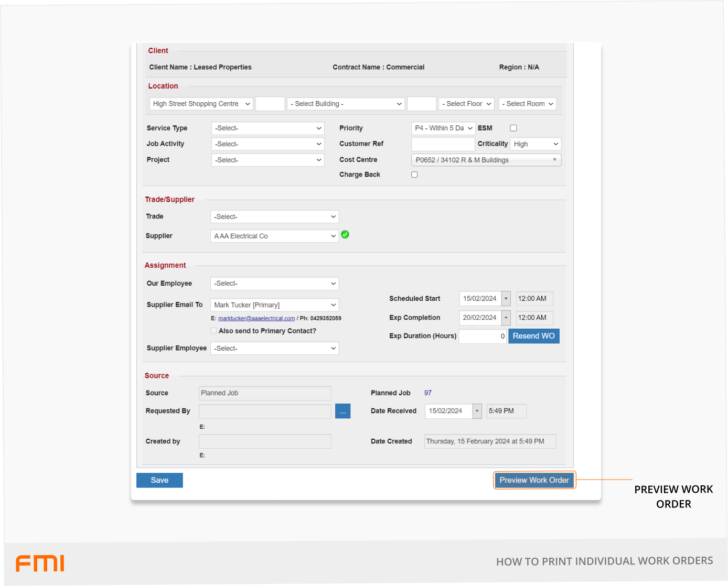Click the Resend WO button

pyautogui.click(x=533, y=336)
